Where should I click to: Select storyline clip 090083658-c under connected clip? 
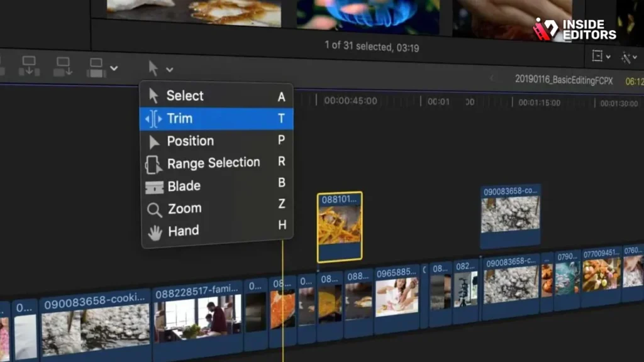(511, 287)
